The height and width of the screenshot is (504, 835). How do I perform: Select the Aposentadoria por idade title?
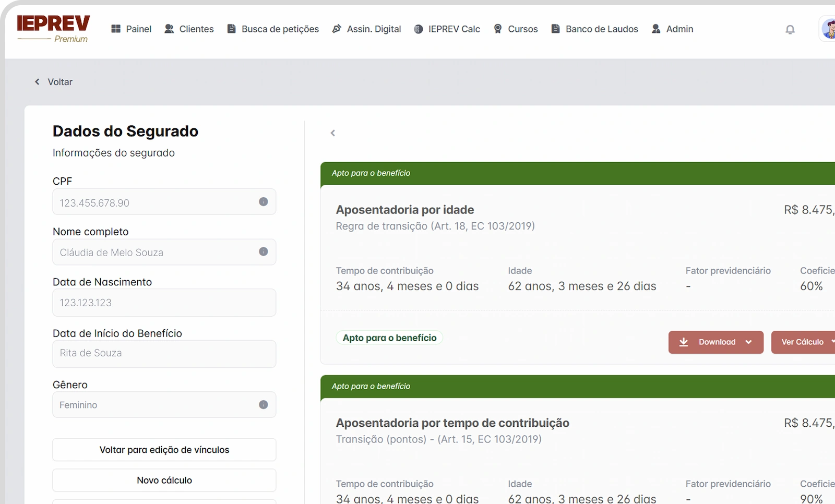coord(405,210)
